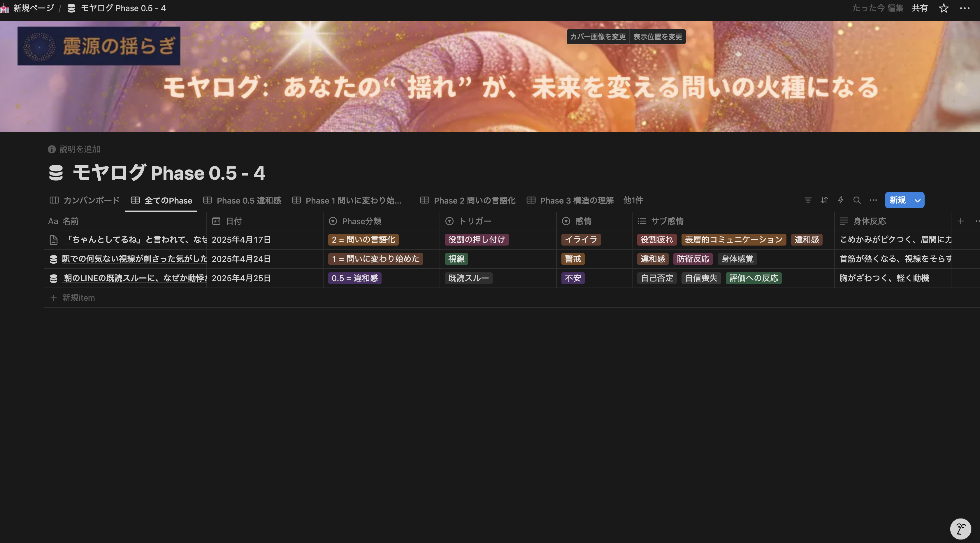
Task: Open 駅での何気ない視線が刺さった気がした entry
Action: (x=134, y=259)
